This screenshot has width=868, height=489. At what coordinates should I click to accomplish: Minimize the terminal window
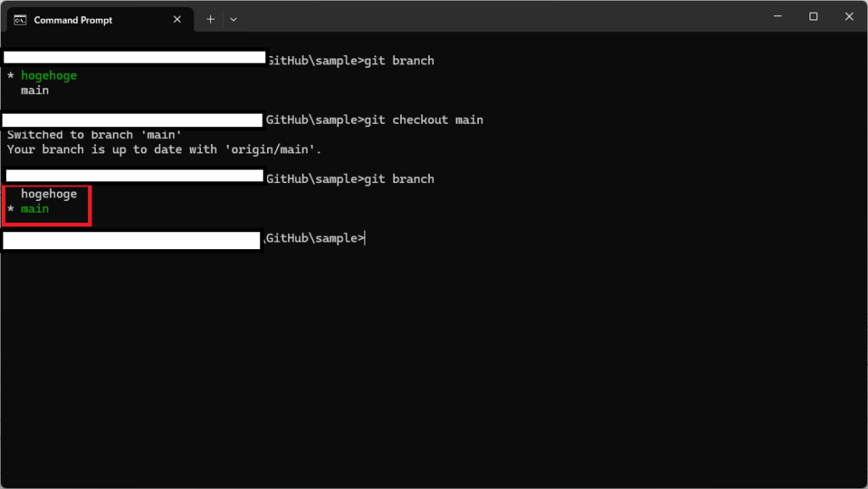(x=777, y=16)
